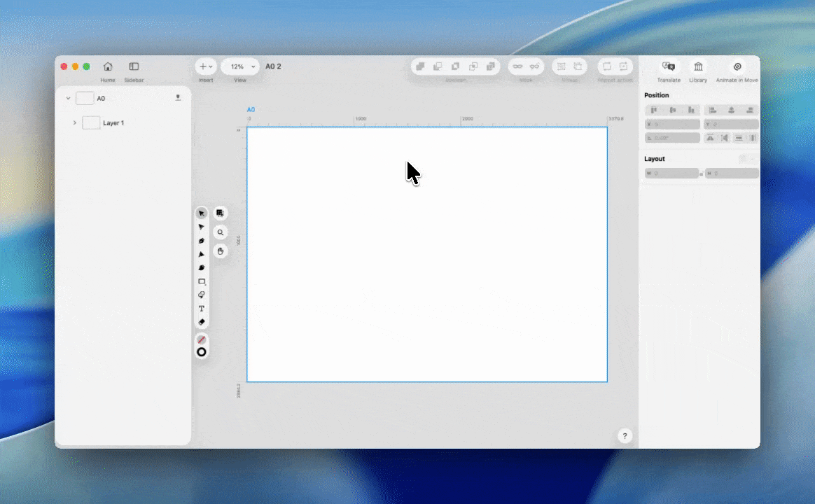
Task: Click the Translate icon
Action: coord(669,66)
